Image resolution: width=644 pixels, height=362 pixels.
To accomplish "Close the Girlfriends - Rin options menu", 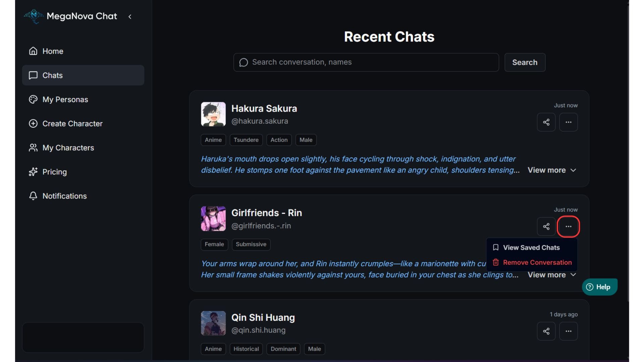I will [x=568, y=227].
